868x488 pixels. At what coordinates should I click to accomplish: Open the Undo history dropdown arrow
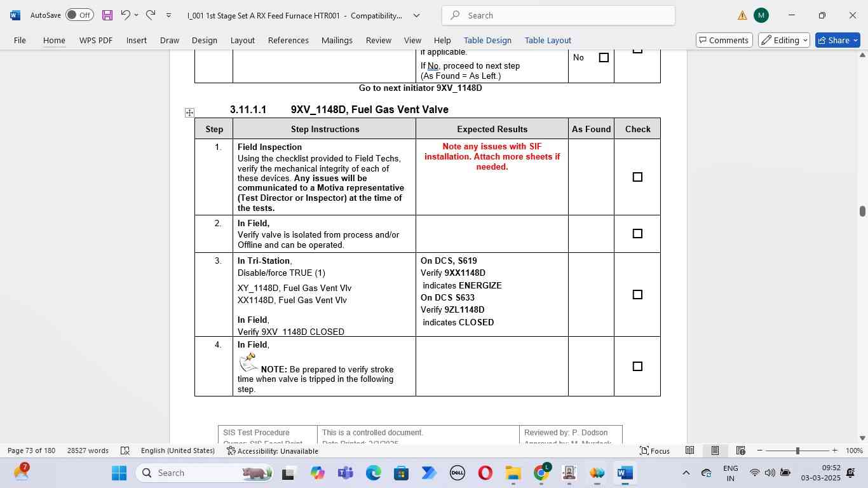tap(136, 15)
